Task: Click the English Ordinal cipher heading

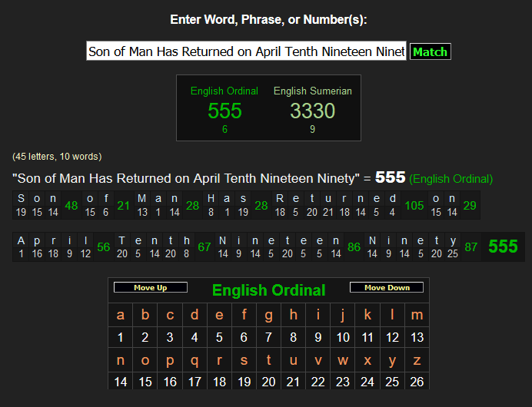Action: click(224, 91)
